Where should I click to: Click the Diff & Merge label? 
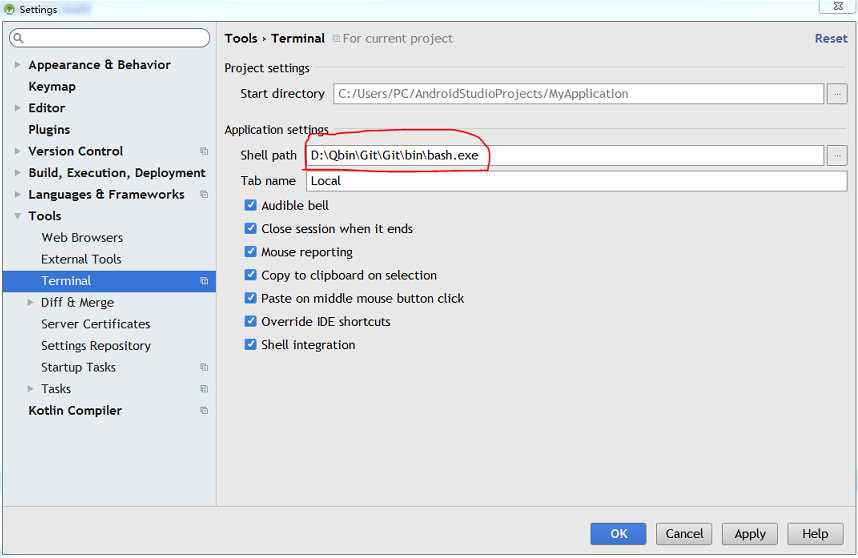point(77,303)
